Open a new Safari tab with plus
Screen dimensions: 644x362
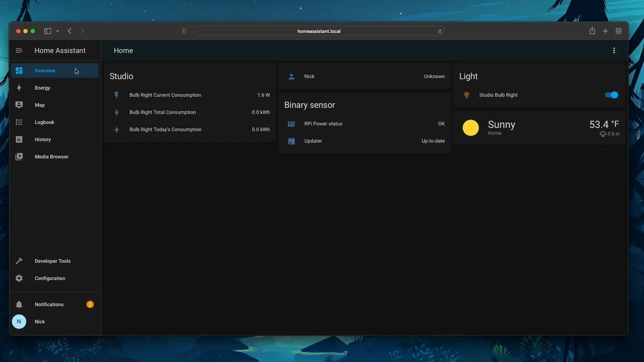pyautogui.click(x=605, y=31)
